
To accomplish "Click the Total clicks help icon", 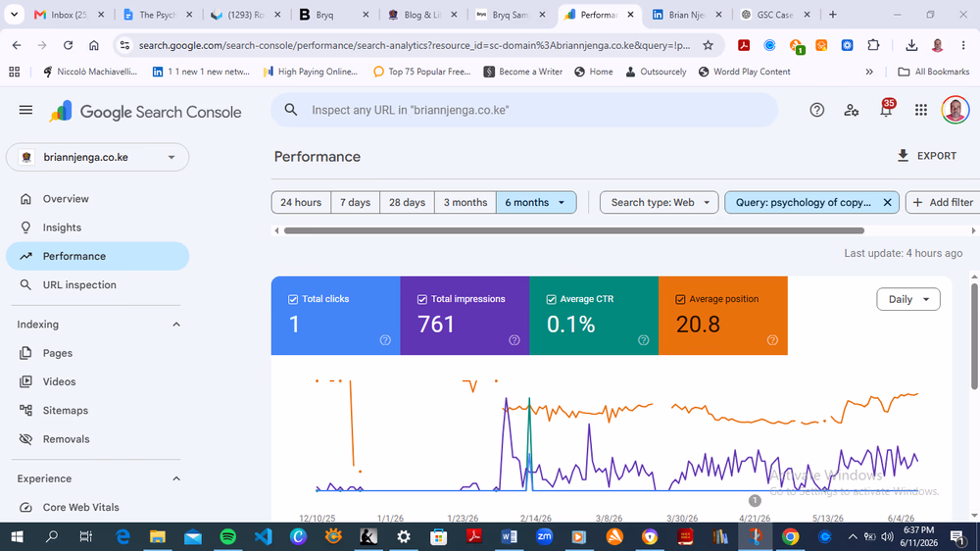I will click(385, 340).
